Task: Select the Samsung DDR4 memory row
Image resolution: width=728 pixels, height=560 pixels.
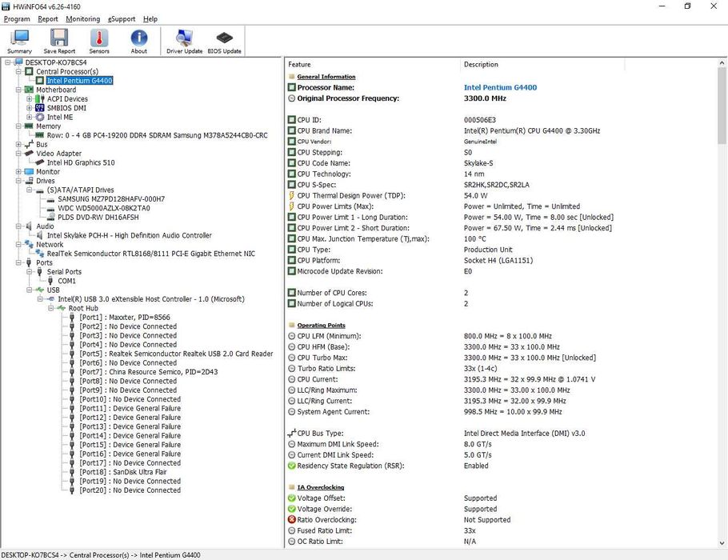Action: coord(157,135)
